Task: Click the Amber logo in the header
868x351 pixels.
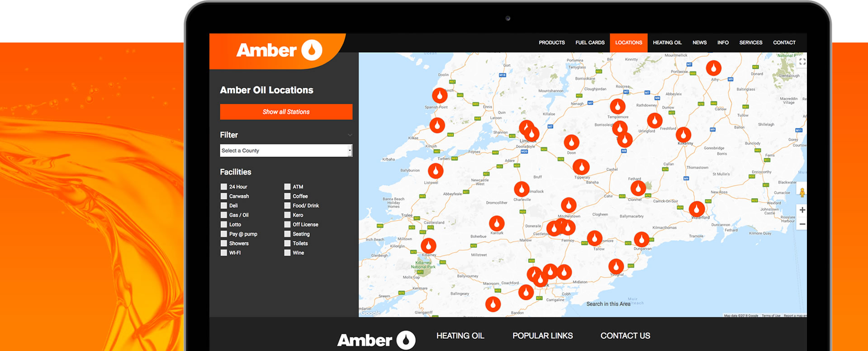Action: pos(279,50)
